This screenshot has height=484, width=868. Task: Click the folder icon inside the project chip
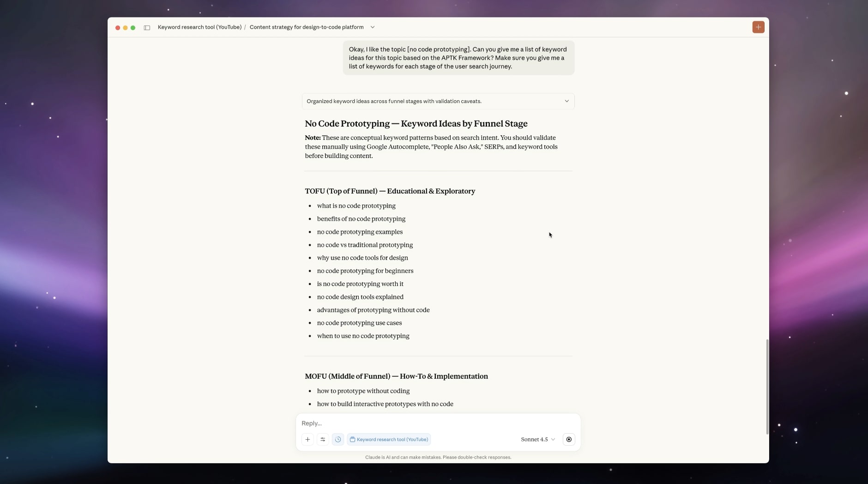(x=352, y=439)
